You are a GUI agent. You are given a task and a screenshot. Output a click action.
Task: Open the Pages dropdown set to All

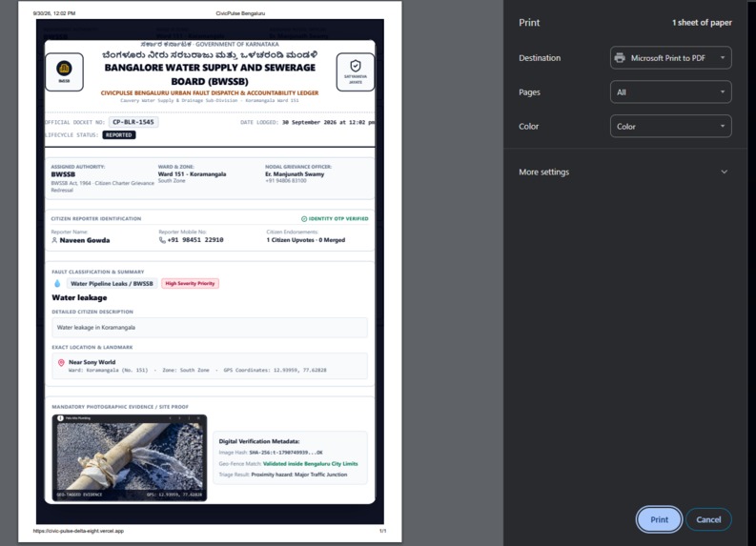pos(670,92)
